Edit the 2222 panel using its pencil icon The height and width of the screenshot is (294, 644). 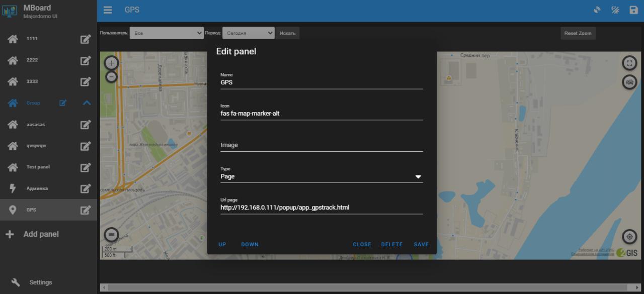click(86, 60)
